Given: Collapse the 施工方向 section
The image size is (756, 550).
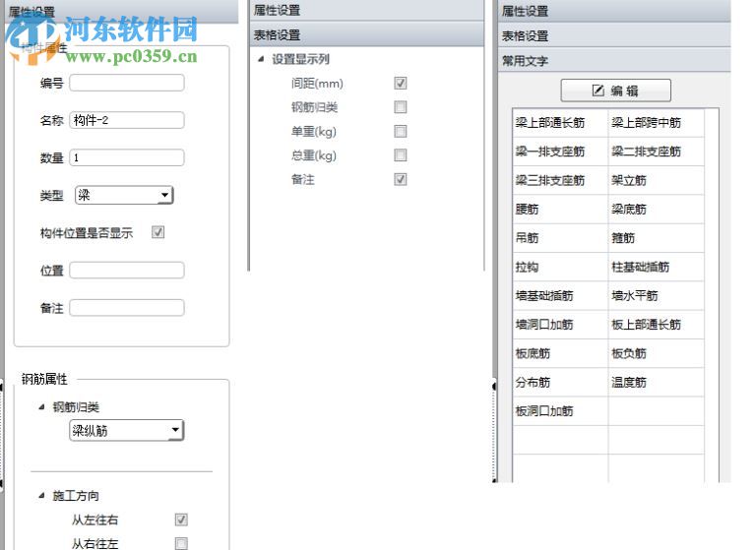Looking at the screenshot, I should point(41,496).
